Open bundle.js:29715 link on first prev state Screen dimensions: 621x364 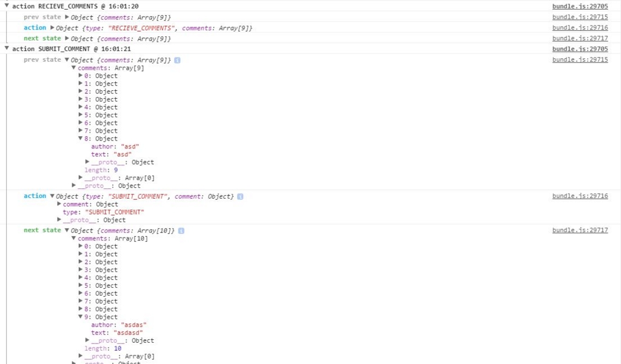click(x=580, y=17)
